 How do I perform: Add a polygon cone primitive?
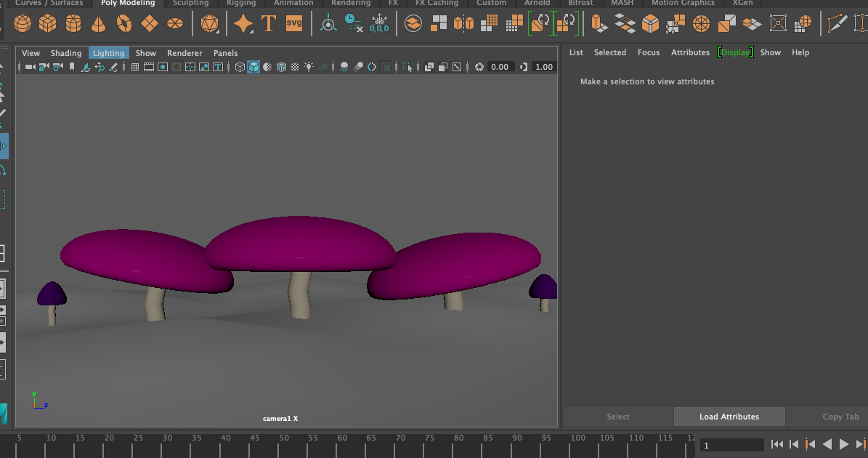pyautogui.click(x=99, y=24)
